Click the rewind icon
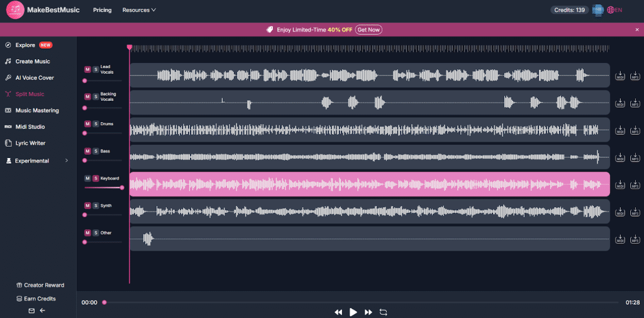This screenshot has width=644, height=318. (x=338, y=312)
